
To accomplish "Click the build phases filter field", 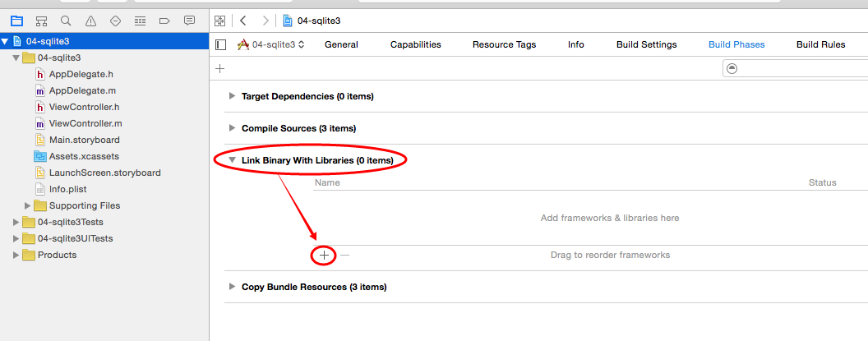I will pos(796,69).
